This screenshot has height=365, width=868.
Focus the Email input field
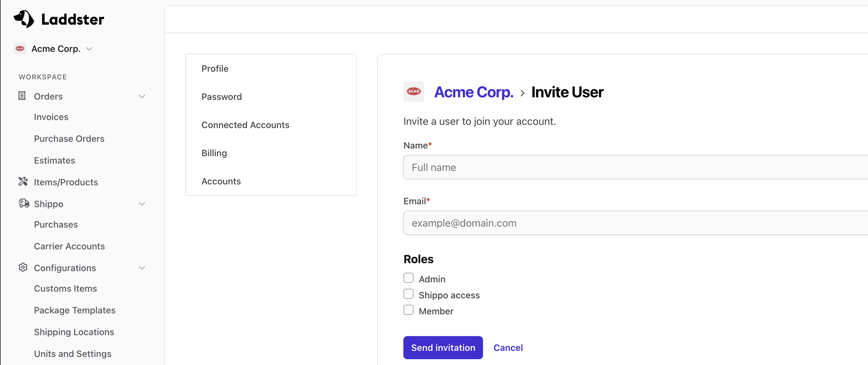(x=633, y=223)
